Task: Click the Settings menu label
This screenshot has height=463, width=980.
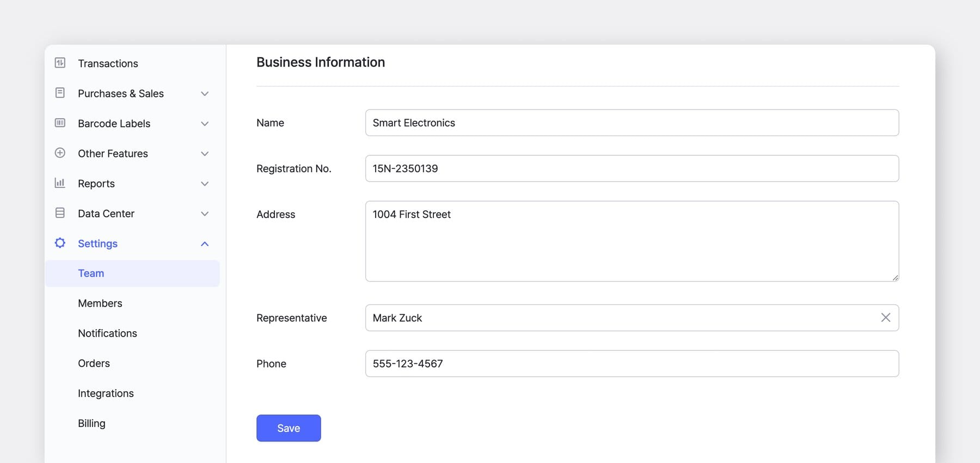Action: 97,243
